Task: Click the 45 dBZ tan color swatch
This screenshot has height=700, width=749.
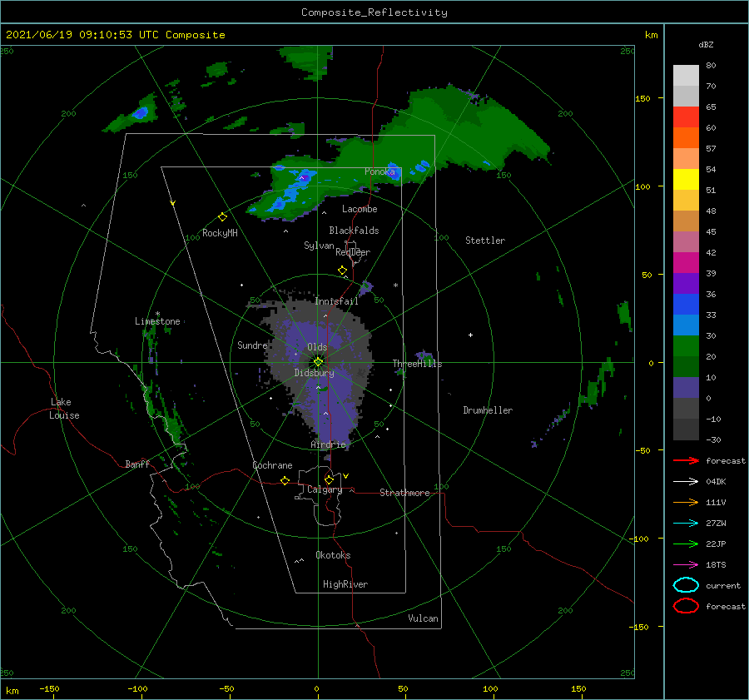Action: pyautogui.click(x=686, y=221)
